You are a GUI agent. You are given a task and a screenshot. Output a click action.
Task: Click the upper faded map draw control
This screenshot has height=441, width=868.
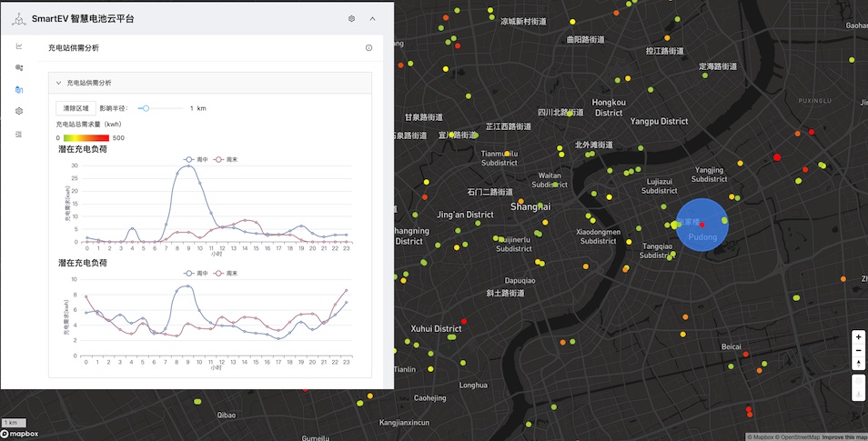coord(858,381)
